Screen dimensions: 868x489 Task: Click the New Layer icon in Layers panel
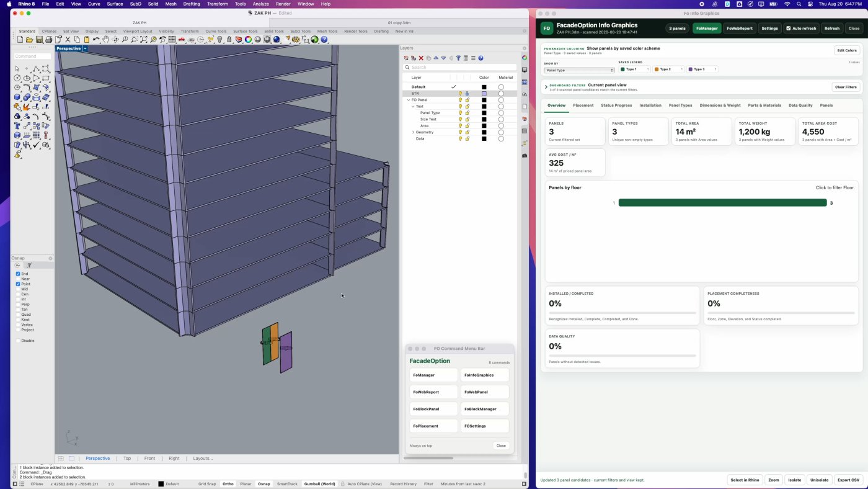point(406,58)
